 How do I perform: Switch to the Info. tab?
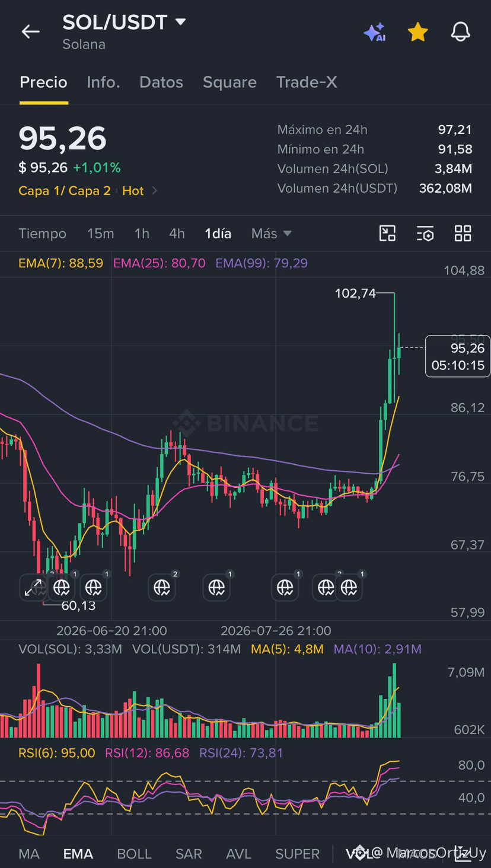103,82
